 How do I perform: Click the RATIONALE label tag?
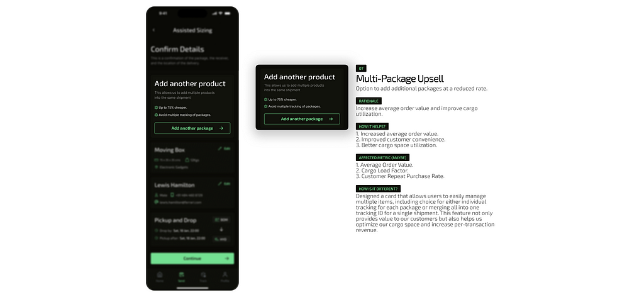pos(369,101)
